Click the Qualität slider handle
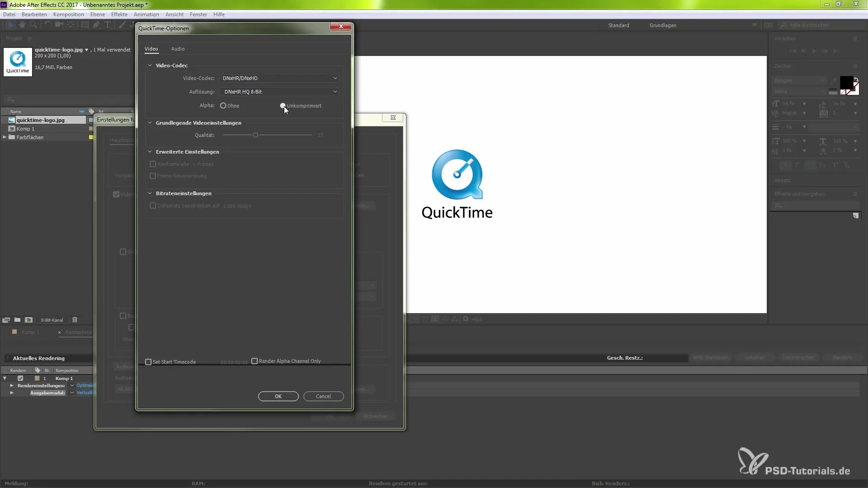 point(255,135)
